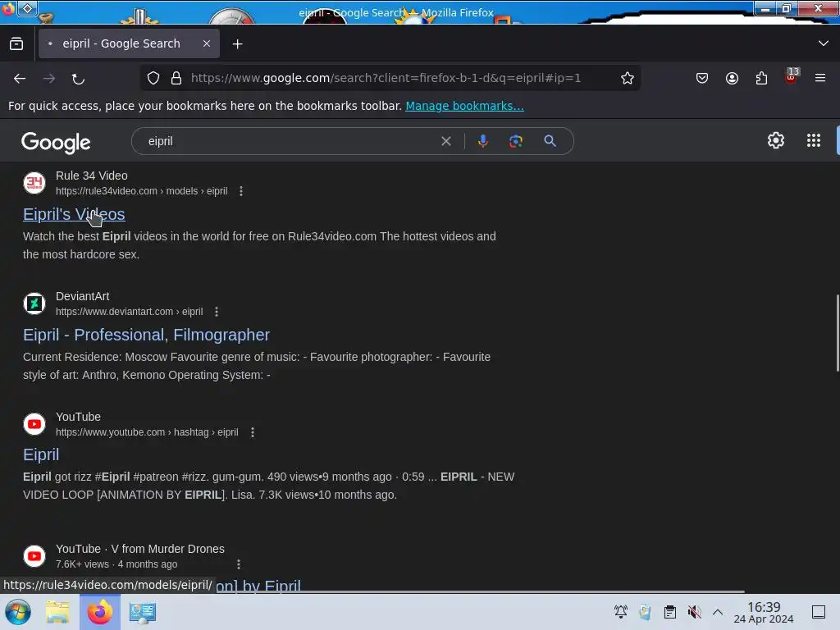Open Firefox tab list chevron
This screenshot has width=840, height=630.
click(x=824, y=43)
